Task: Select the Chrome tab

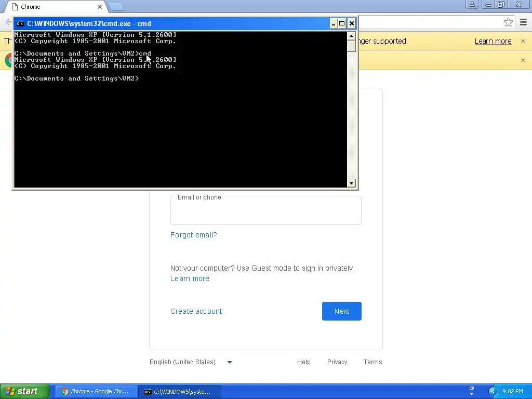Action: [x=56, y=7]
